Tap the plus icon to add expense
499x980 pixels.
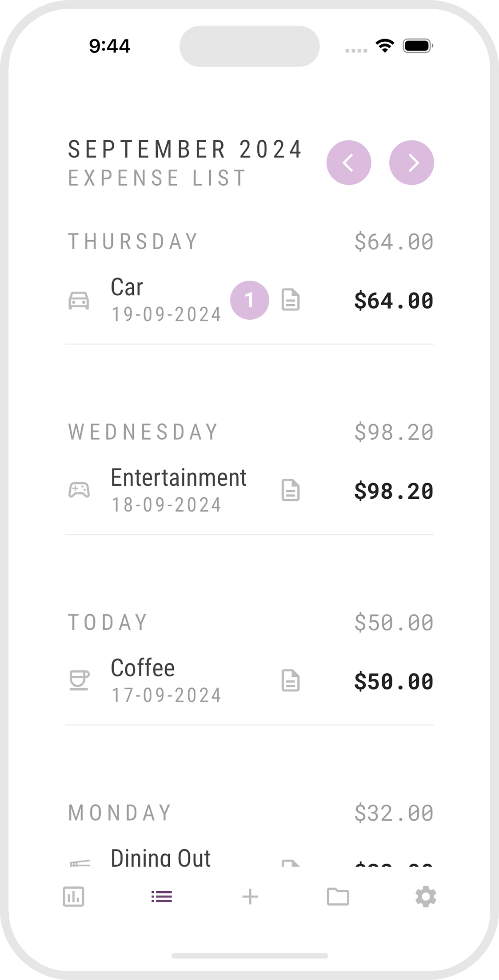250,897
